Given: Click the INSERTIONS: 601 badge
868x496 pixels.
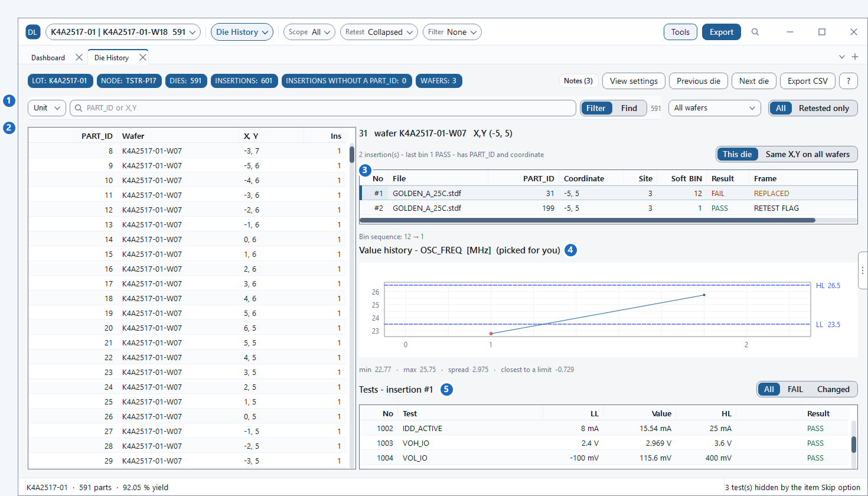Looking at the screenshot, I should tap(244, 81).
